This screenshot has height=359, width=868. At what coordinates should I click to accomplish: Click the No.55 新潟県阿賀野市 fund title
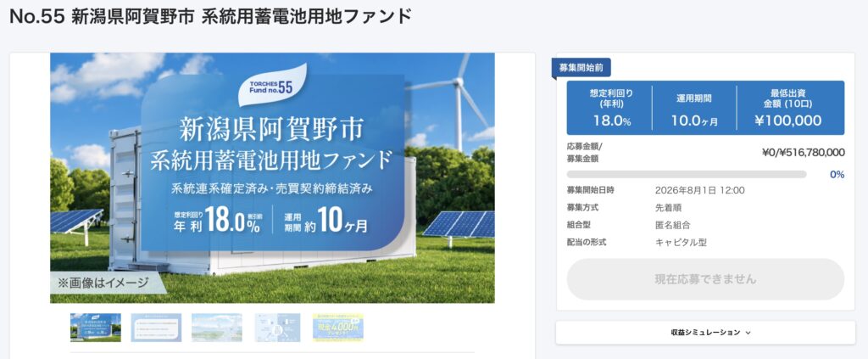[x=210, y=17]
